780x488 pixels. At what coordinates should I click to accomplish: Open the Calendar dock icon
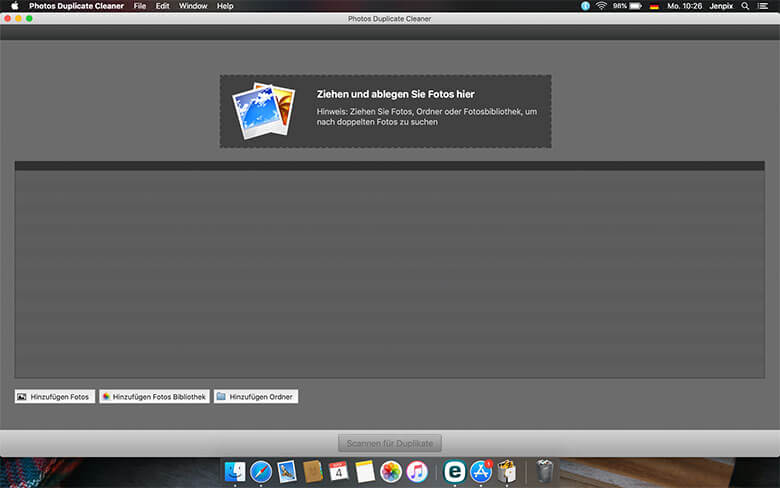(339, 471)
